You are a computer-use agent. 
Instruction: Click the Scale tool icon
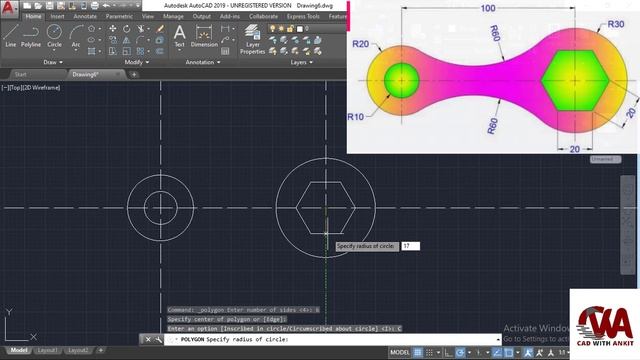(127, 51)
